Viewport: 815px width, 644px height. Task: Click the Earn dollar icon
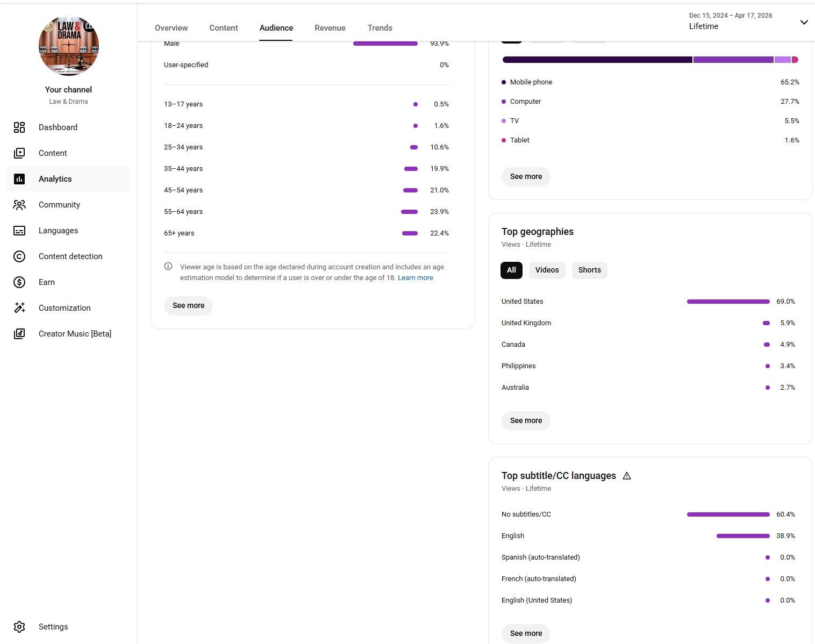[x=19, y=282]
